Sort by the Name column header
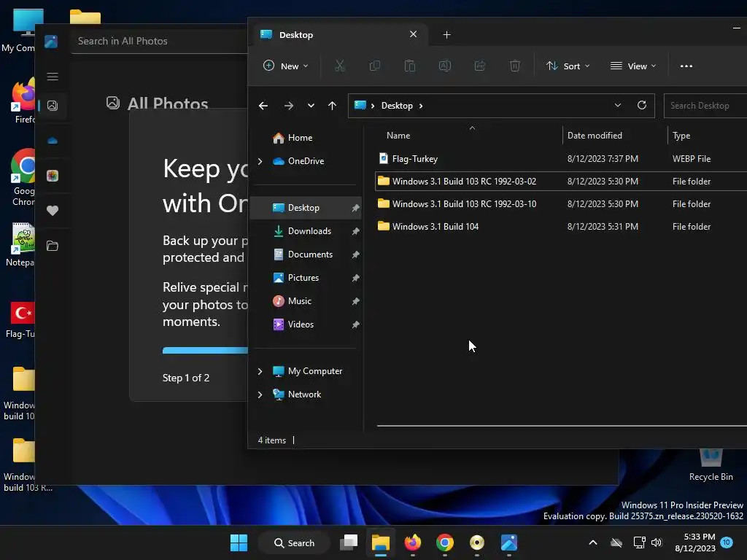Screen dimensions: 747x560 click(398, 136)
